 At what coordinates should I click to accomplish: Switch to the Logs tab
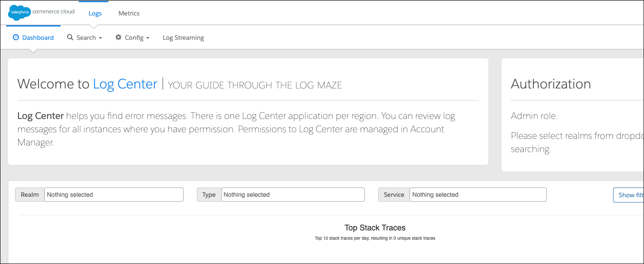click(95, 13)
